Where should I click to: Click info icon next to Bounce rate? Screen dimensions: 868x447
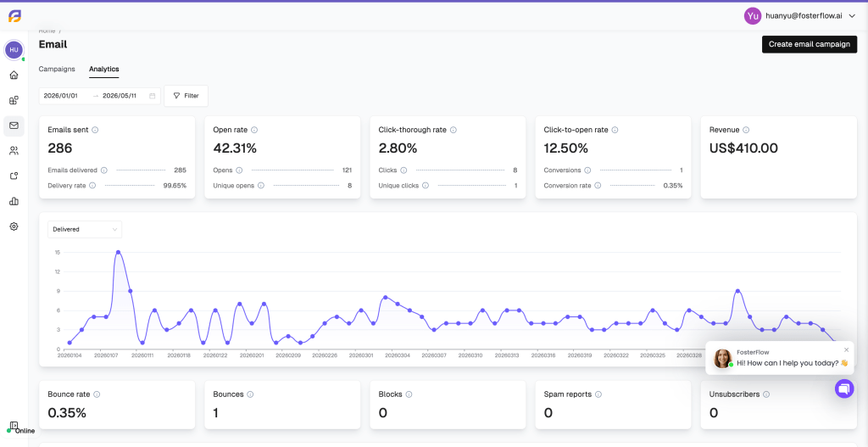coord(97,394)
